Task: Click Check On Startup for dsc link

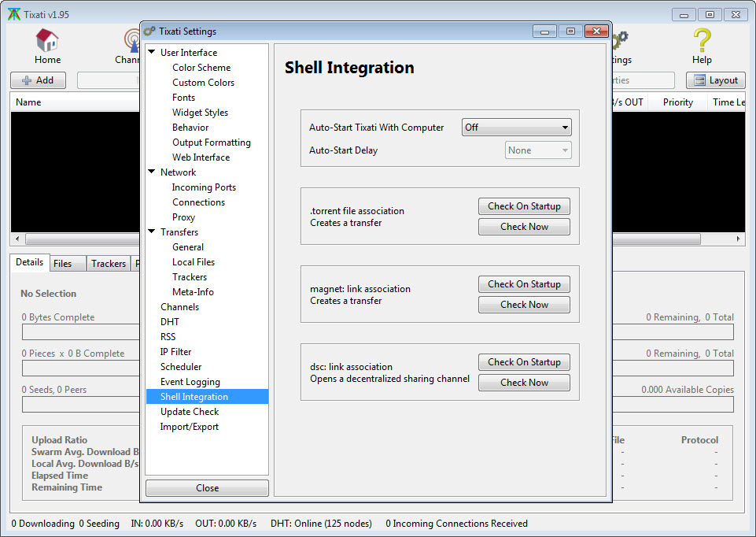Action: 524,362
